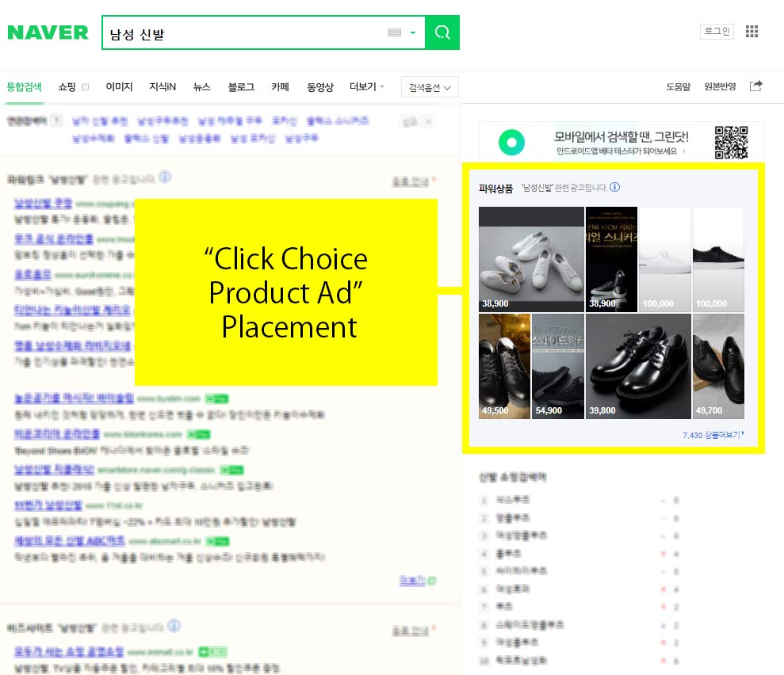784x675 pixels.
Task: Open the 49,700 product thumbnail
Action: (718, 366)
